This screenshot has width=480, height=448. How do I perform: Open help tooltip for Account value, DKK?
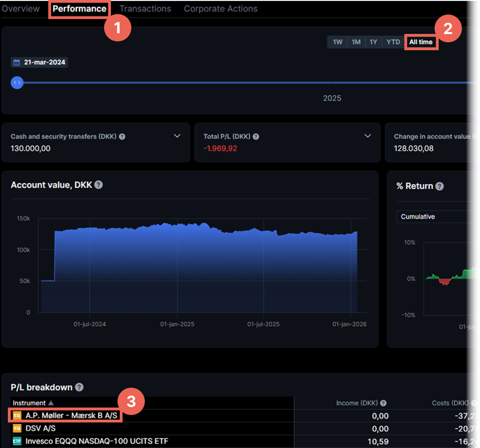pos(98,185)
